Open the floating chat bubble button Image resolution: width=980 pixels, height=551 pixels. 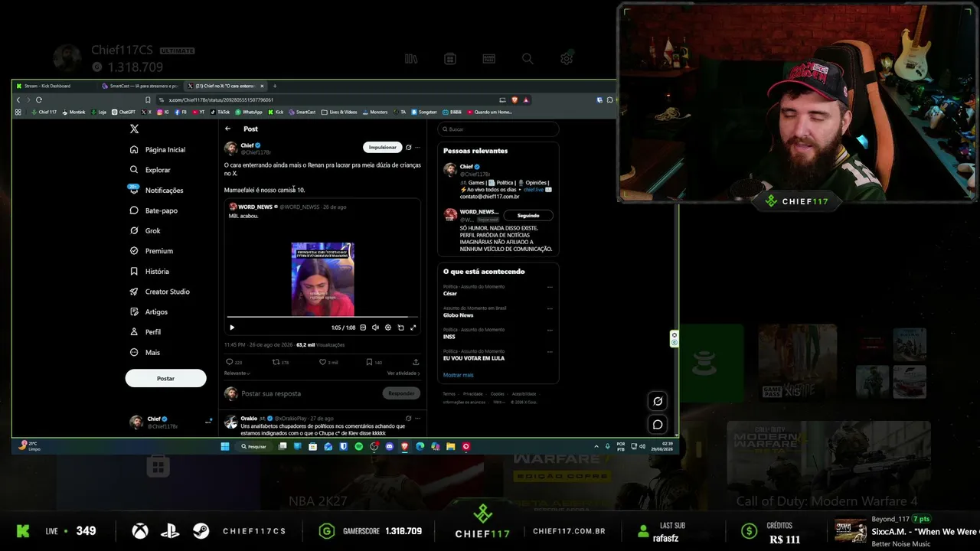pos(658,425)
